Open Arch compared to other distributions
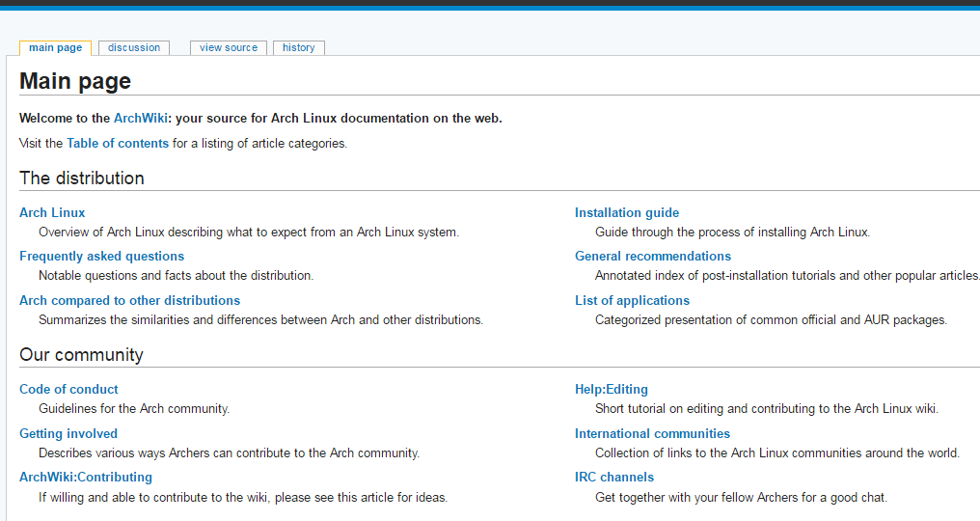This screenshot has width=980, height=521. (129, 300)
